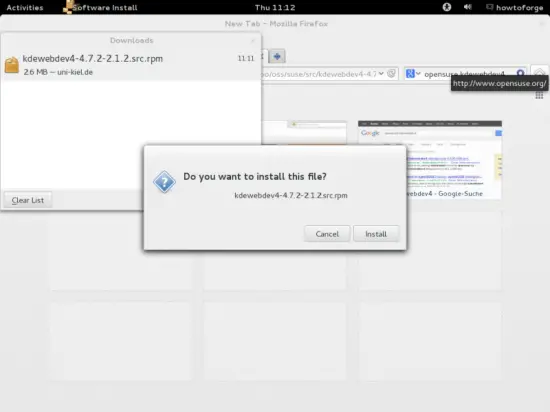
Task: Open Google-Suche thumbnail on new tab page
Action: tap(430, 160)
